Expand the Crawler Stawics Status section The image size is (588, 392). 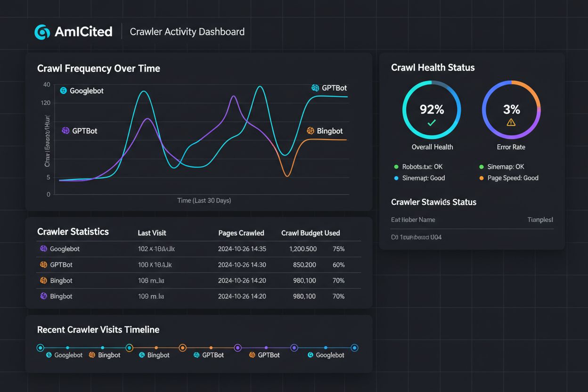tap(433, 202)
